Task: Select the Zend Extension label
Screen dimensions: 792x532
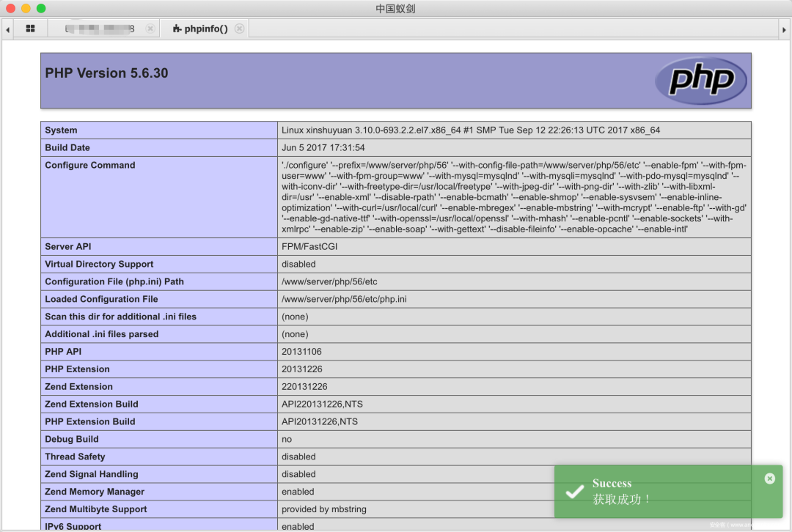Action: click(78, 387)
